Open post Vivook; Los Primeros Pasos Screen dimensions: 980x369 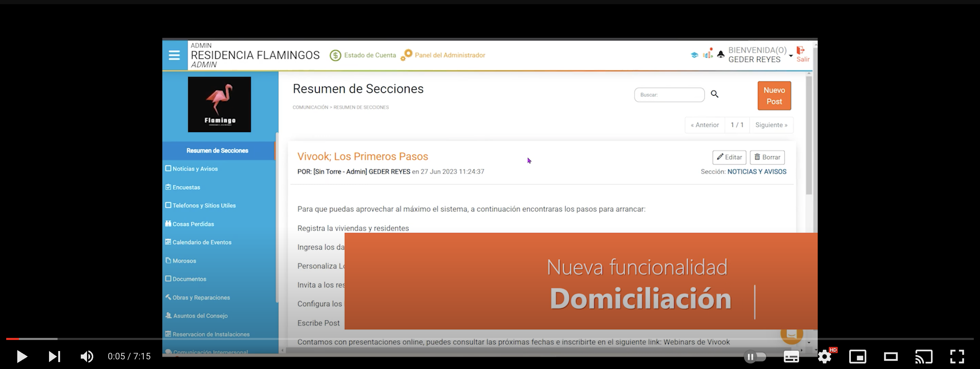(x=363, y=157)
